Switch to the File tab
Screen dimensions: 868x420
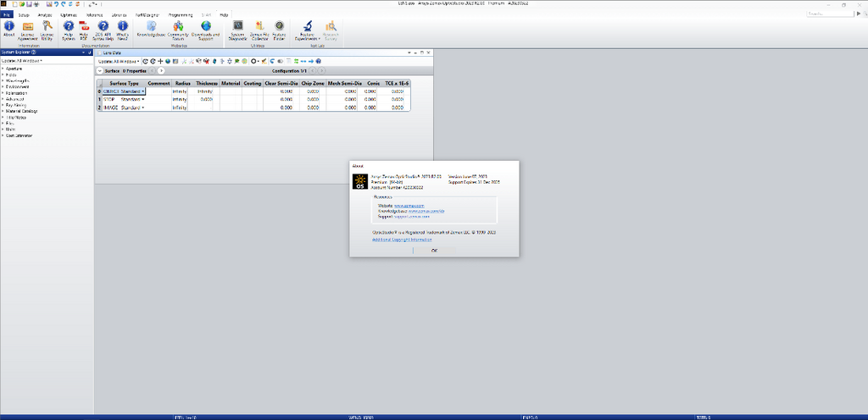[x=7, y=15]
